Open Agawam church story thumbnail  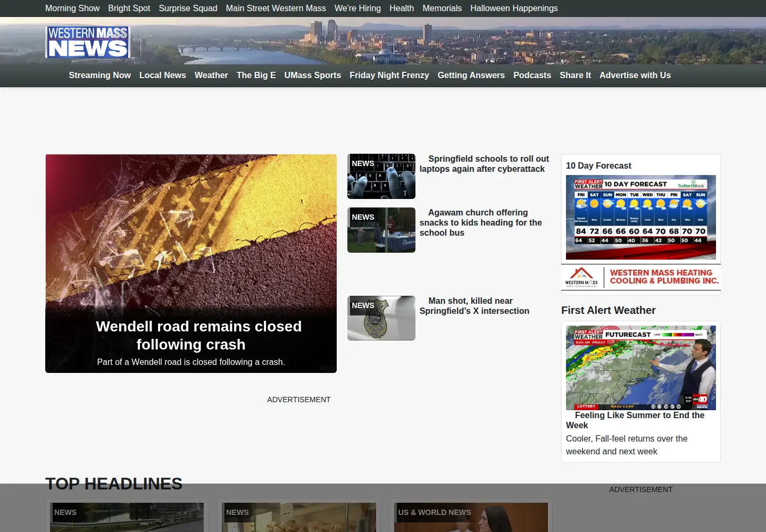pyautogui.click(x=381, y=230)
